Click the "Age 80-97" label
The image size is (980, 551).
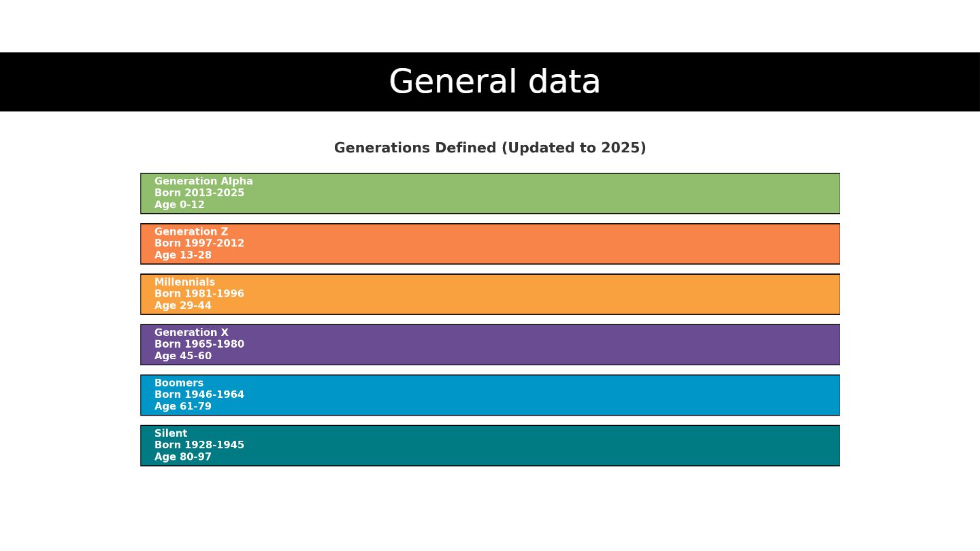point(183,456)
